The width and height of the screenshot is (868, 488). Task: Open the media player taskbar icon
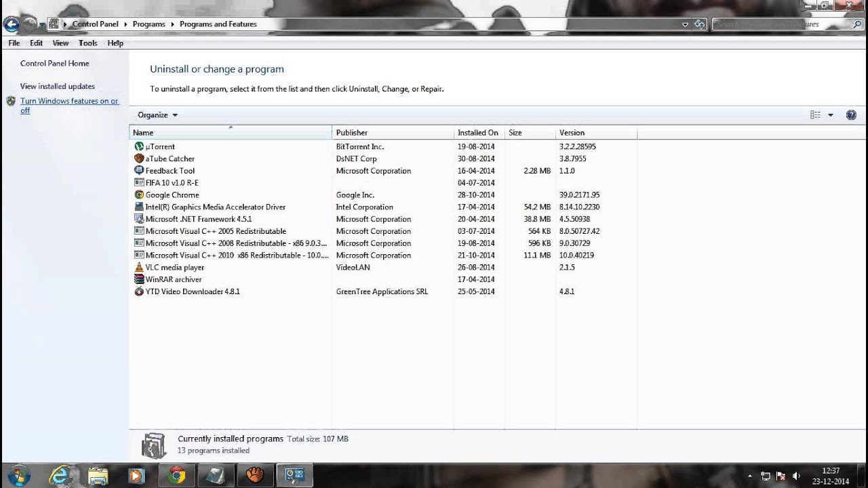tap(137, 476)
